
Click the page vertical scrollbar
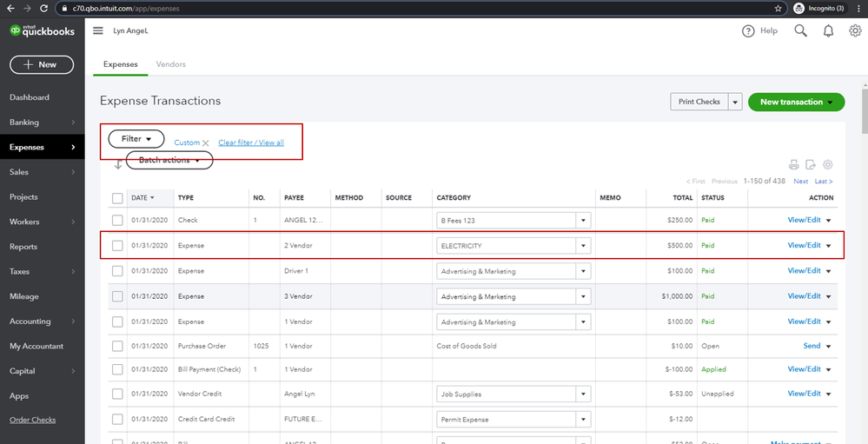865,110
